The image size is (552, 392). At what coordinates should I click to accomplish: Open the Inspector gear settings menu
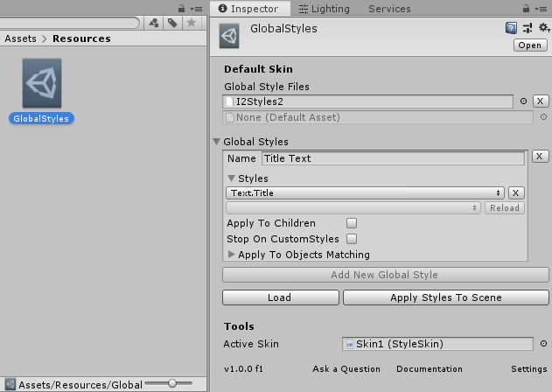coord(542,29)
